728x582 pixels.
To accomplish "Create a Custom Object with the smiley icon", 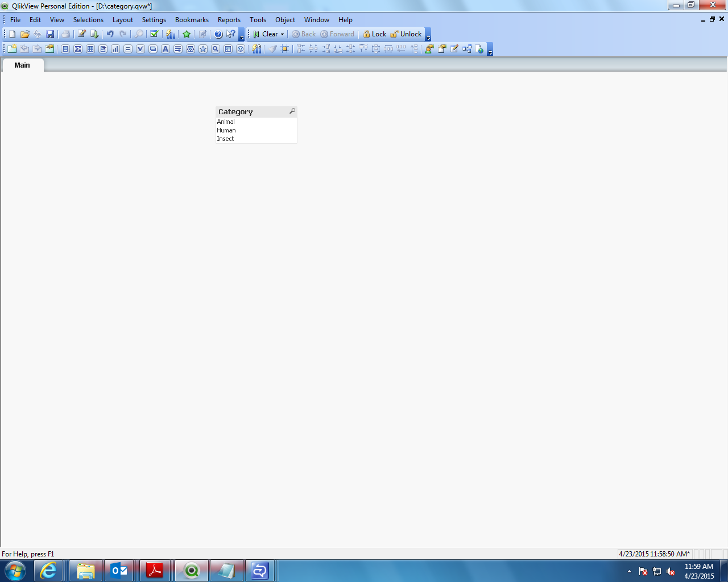I will [241, 49].
